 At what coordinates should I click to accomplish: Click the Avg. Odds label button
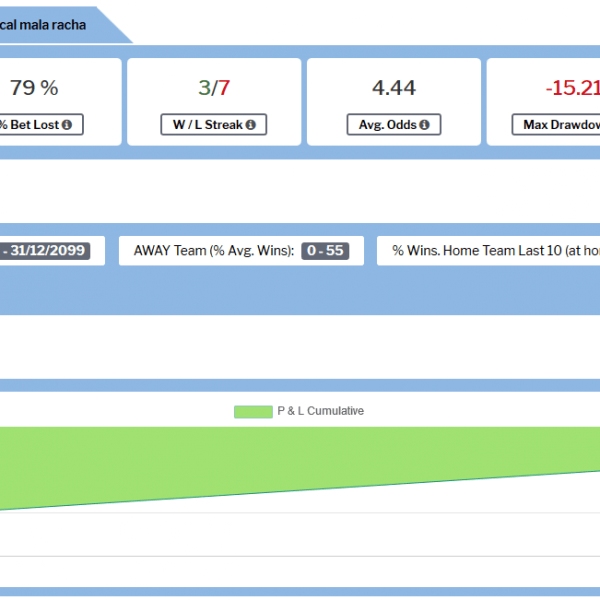tap(394, 124)
